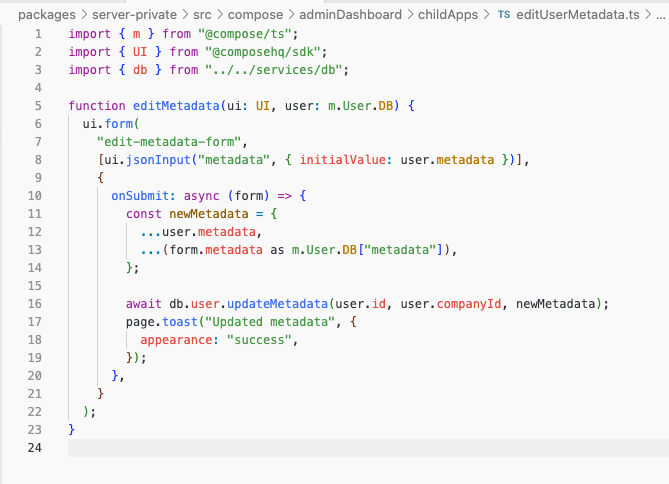
Task: Click 'form.metadata' on line 13
Action: point(216,250)
